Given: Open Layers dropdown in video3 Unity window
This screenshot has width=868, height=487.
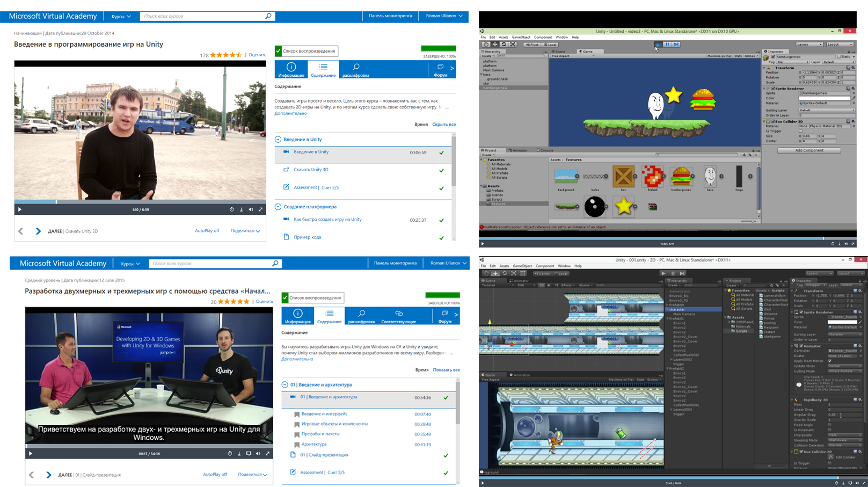Looking at the screenshot, I should click(809, 45).
